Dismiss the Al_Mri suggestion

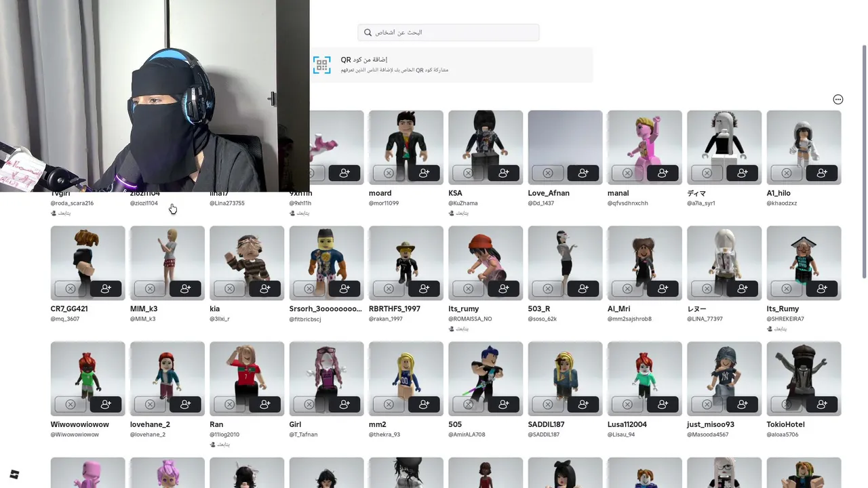627,289
